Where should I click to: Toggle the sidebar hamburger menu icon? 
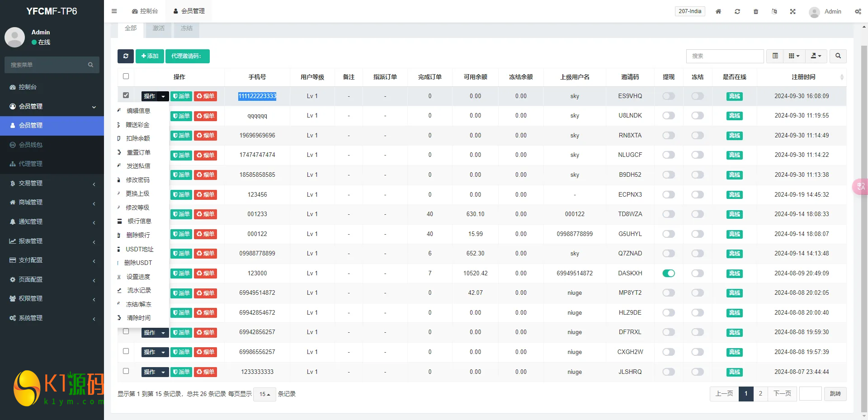coord(114,11)
